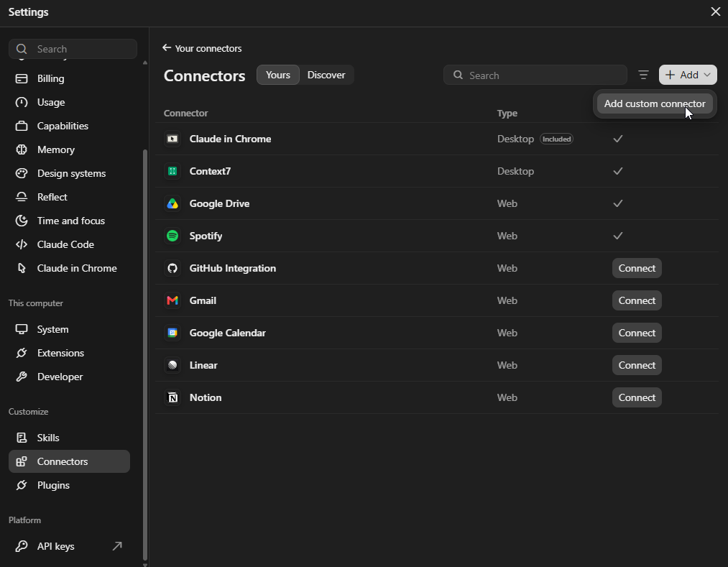Choose Add custom connector from menu
The image size is (728, 567).
(x=655, y=103)
